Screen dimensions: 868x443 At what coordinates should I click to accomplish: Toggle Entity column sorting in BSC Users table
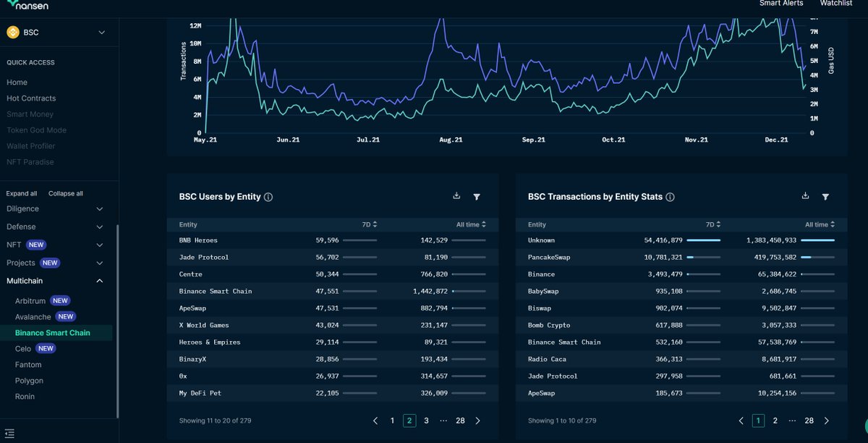coord(188,224)
